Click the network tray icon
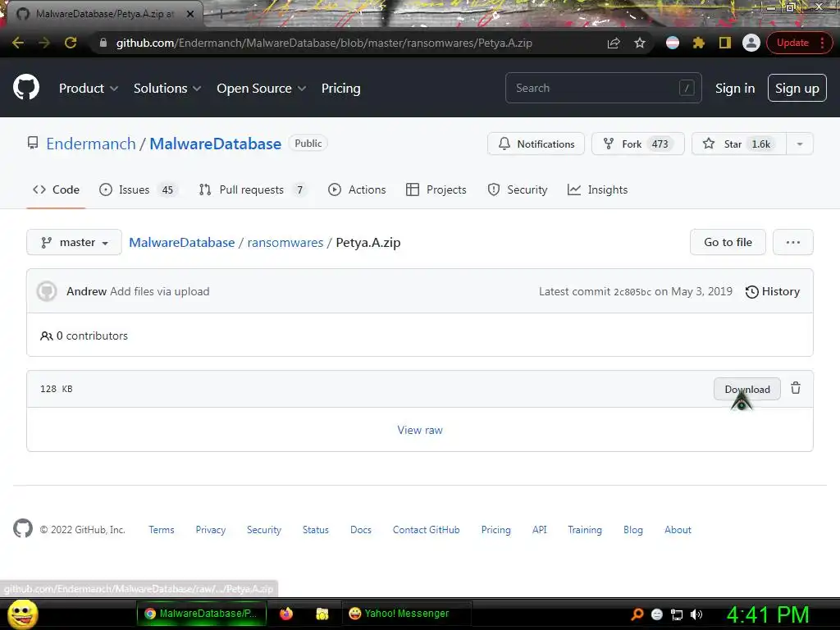 [x=677, y=614]
